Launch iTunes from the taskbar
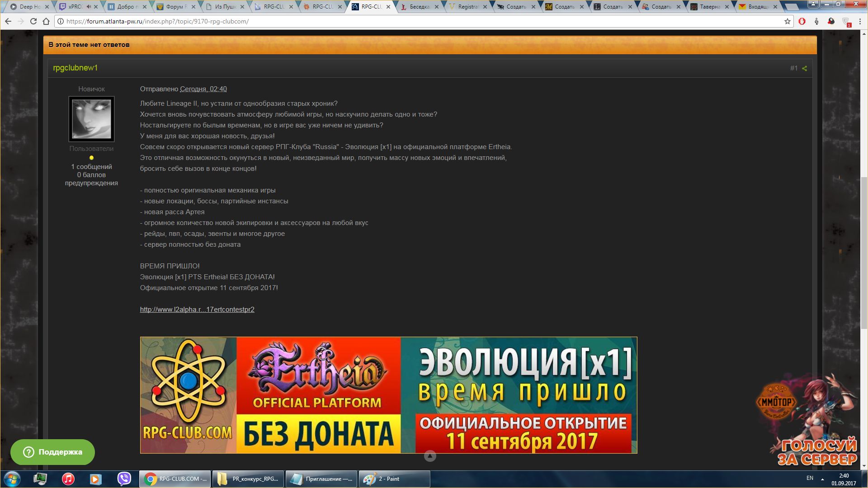This screenshot has width=868, height=488. click(68, 479)
